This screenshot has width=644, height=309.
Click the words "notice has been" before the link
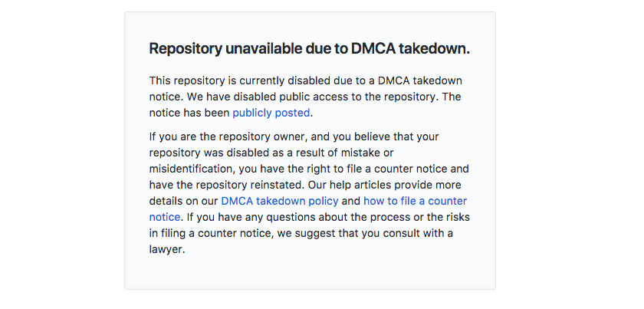[189, 113]
